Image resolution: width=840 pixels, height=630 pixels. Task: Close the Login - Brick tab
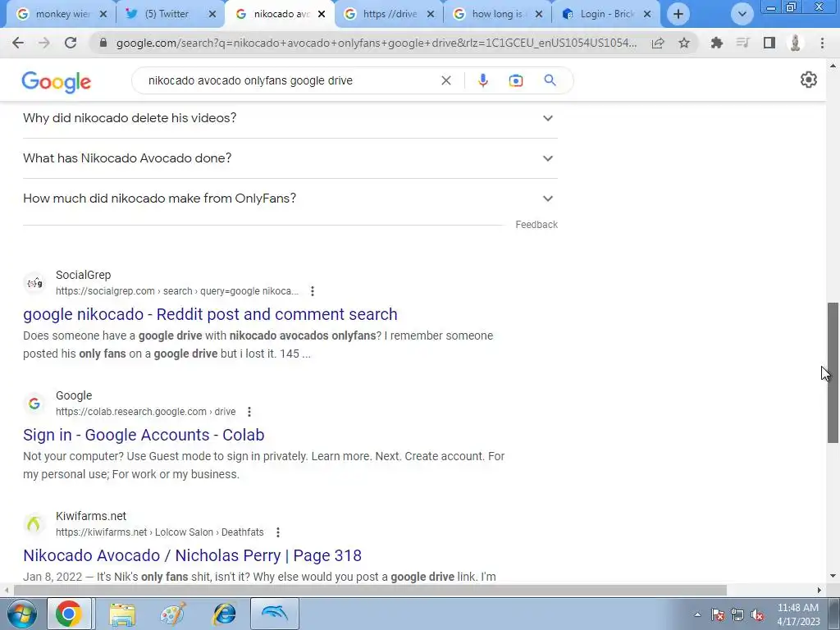[647, 15]
